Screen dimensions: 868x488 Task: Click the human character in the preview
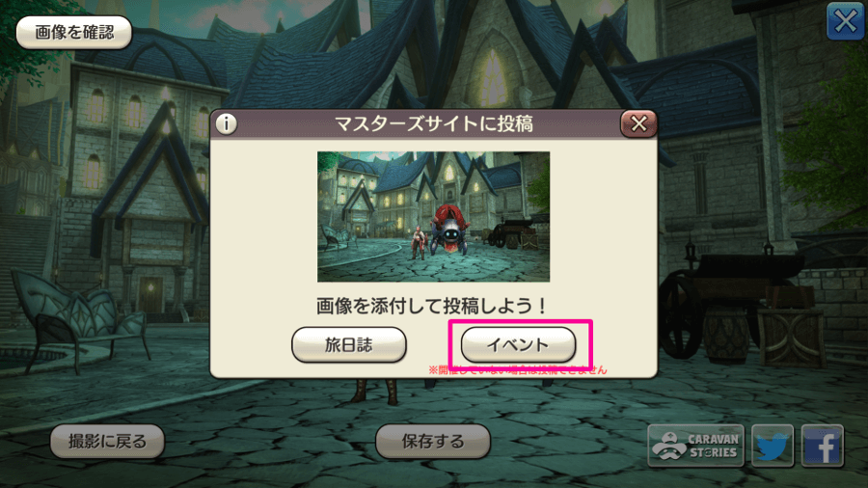tap(418, 242)
